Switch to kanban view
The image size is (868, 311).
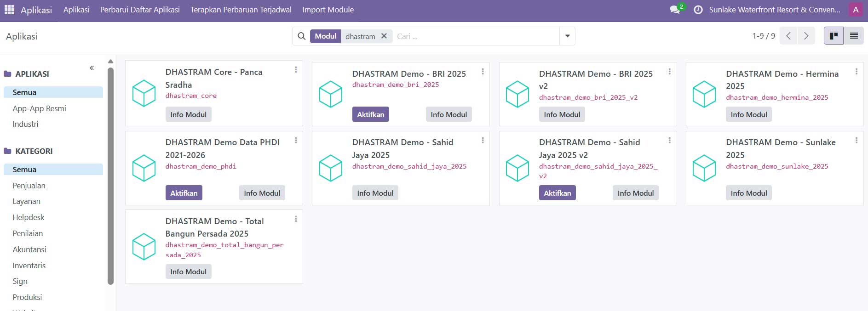tap(834, 36)
